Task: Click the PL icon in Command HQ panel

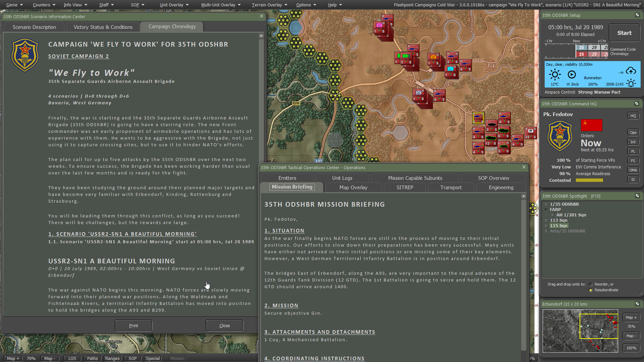Action: (633, 151)
